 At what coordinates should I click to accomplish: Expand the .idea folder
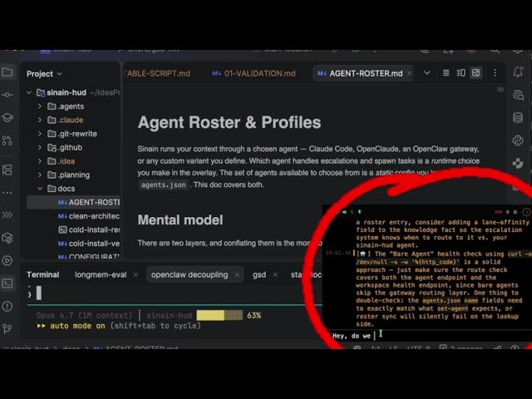pos(40,161)
